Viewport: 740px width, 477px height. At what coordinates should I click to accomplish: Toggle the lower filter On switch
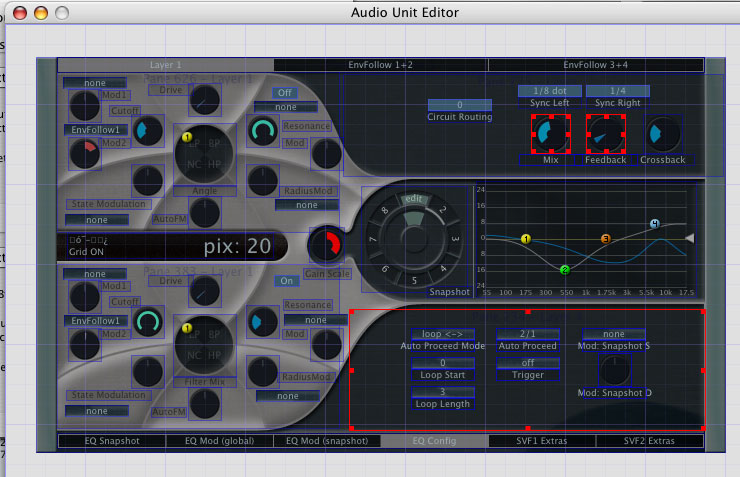point(286,281)
